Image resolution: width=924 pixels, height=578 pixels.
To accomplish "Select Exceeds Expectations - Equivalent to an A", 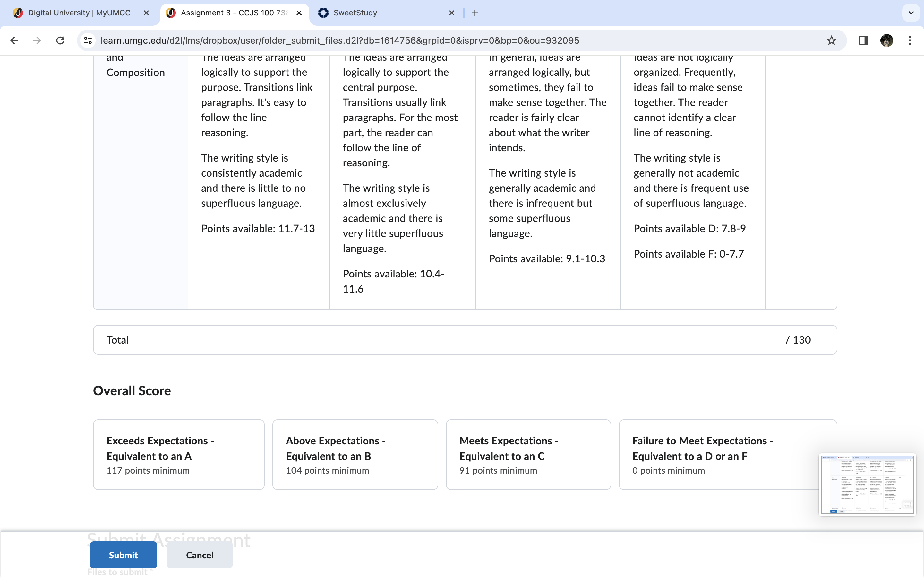I will pyautogui.click(x=179, y=454).
